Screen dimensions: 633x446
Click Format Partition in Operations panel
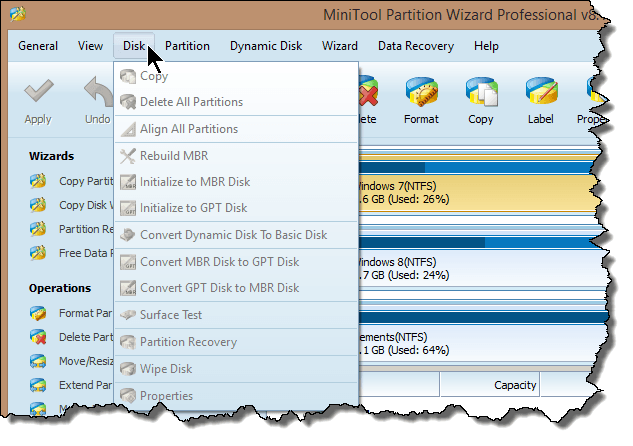tap(85, 313)
